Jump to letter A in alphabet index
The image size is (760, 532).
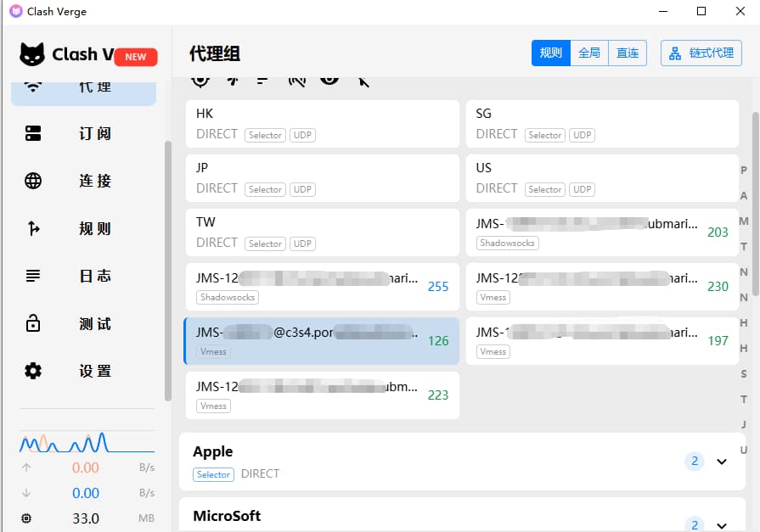click(744, 196)
